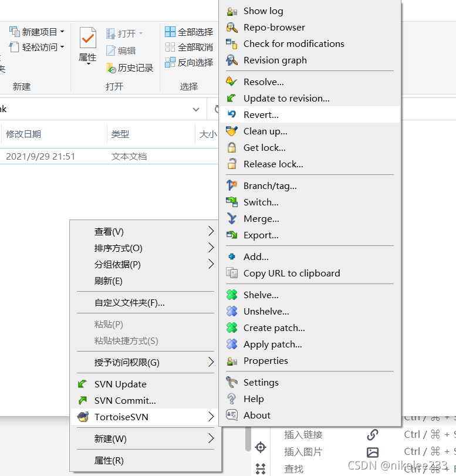Click the Revision graph icon
The image size is (456, 476).
tap(232, 60)
